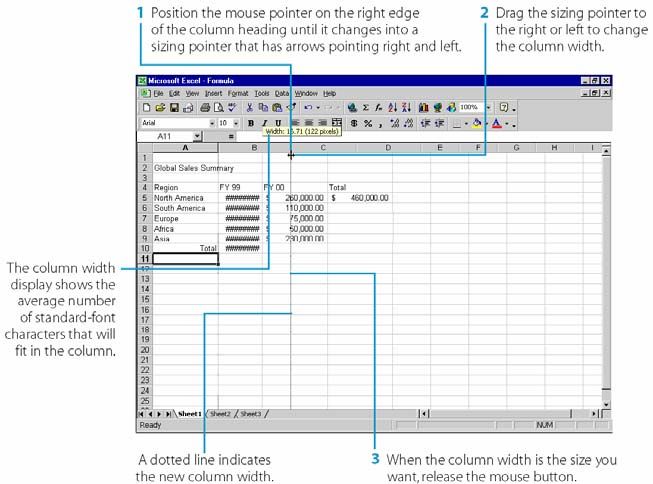Screen dimensions: 653x484
Task: Click the Undo arrow icon
Action: click(308, 108)
